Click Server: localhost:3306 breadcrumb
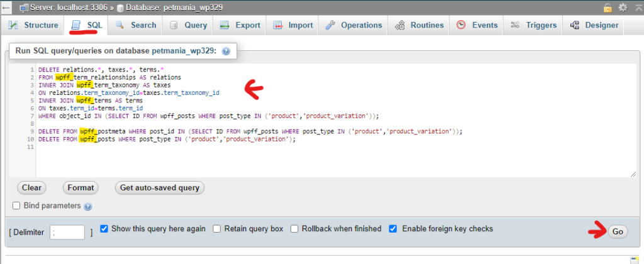 (69, 8)
